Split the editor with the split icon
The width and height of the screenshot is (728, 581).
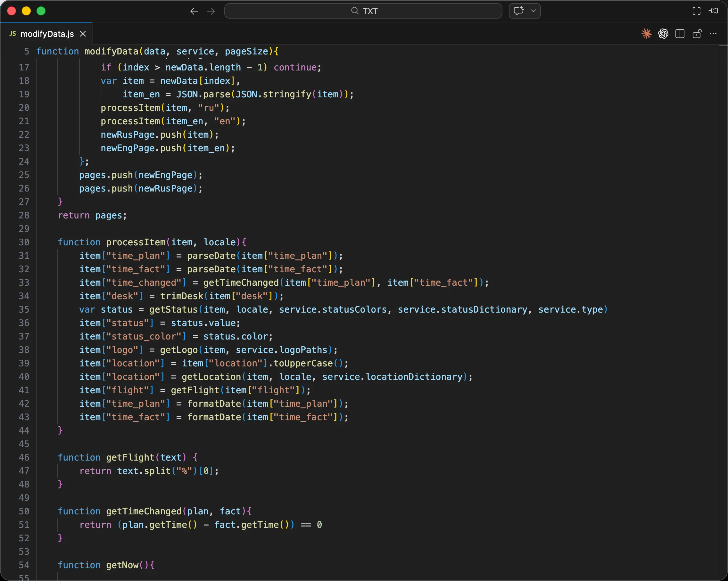[x=680, y=34]
